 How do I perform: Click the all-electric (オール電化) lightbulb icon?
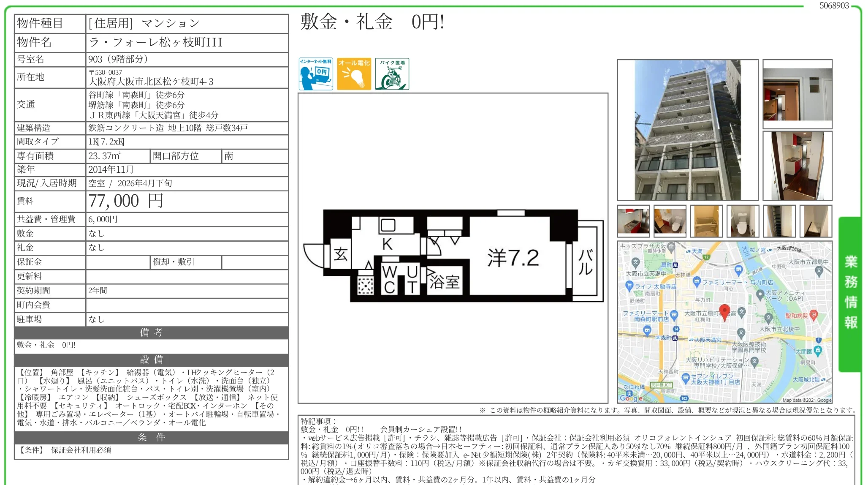point(354,74)
